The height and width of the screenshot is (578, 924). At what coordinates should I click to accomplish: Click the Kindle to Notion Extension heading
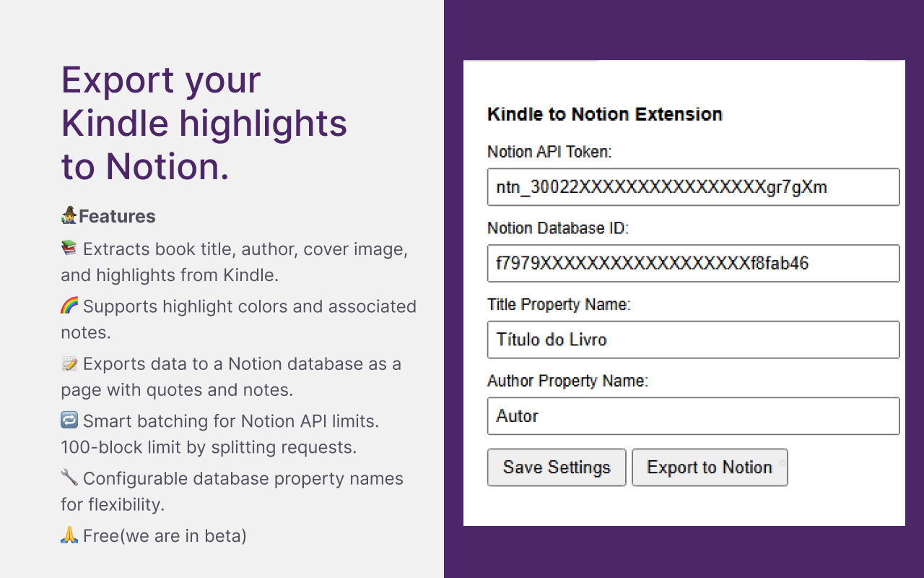click(x=604, y=114)
